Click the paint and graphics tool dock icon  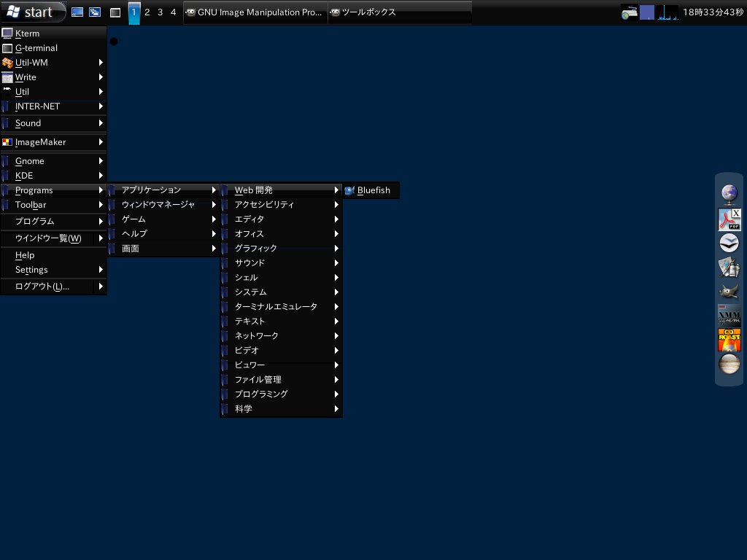(x=729, y=268)
